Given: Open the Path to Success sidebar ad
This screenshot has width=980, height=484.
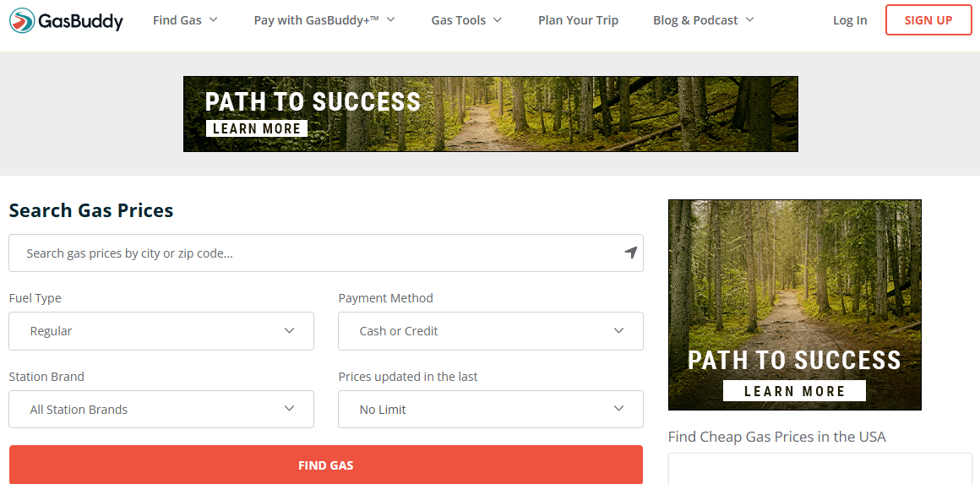Looking at the screenshot, I should [x=794, y=304].
